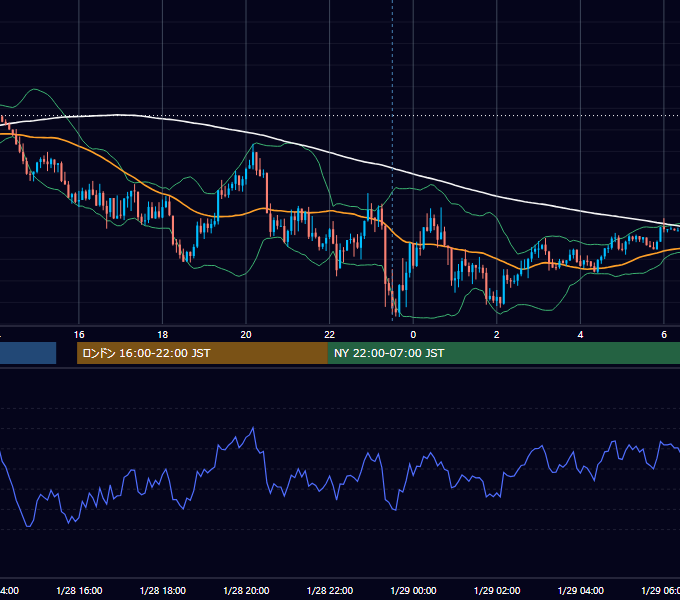Click the 4 hour label on upper axis
The width and height of the screenshot is (680, 600).
pyautogui.click(x=580, y=334)
